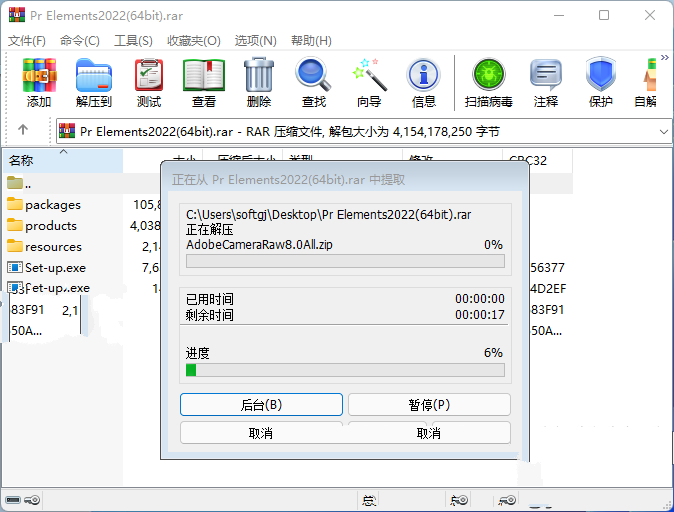Select the Set-up.exe file name

[x=55, y=268]
